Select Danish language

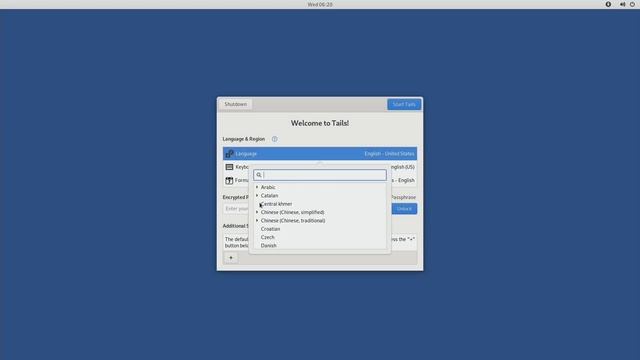click(269, 245)
